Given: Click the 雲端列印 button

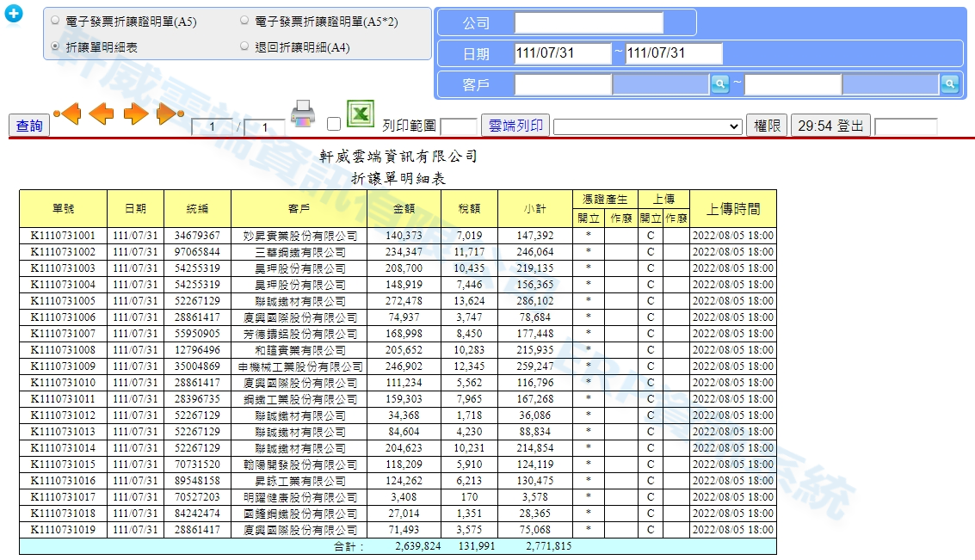Looking at the screenshot, I should [515, 126].
